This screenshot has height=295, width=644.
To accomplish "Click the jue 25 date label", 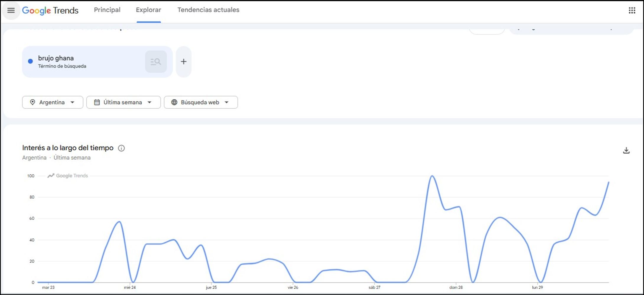I will coord(211,287).
